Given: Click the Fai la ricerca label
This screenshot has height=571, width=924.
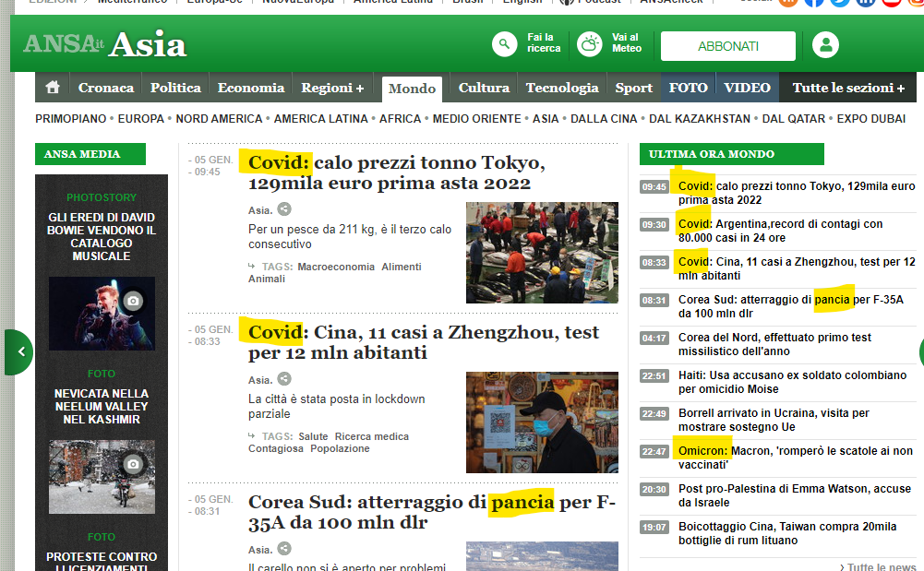Looking at the screenshot, I should 544,43.
